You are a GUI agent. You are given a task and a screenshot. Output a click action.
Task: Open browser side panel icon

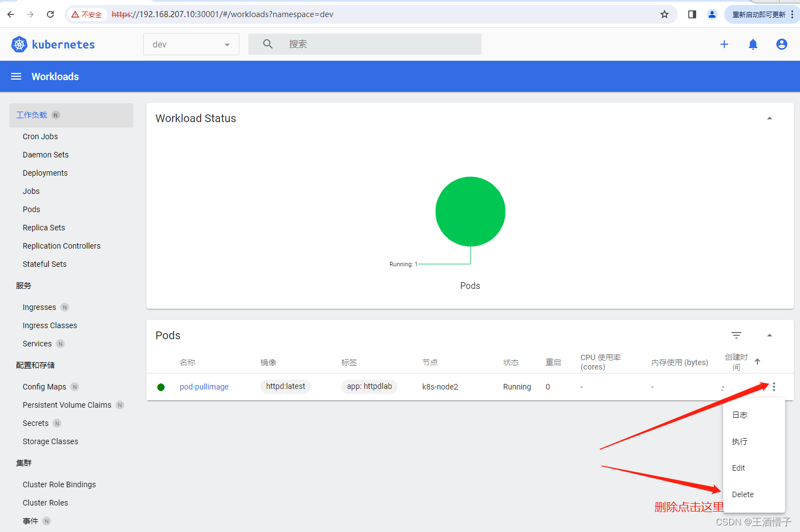coord(692,14)
